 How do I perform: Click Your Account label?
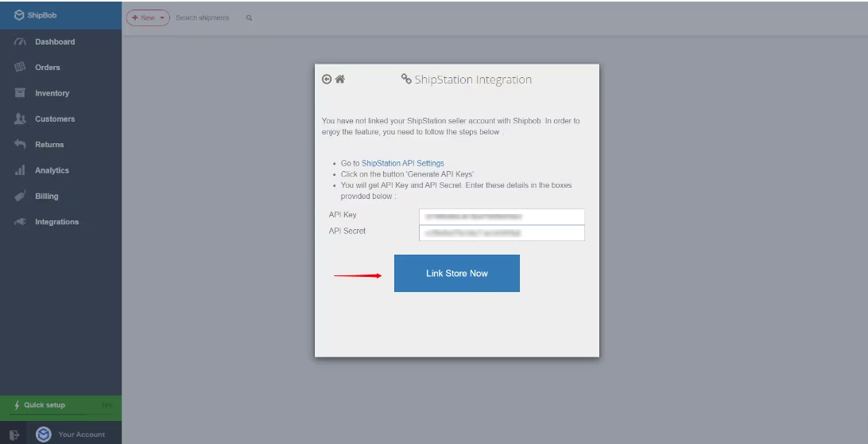tap(81, 434)
